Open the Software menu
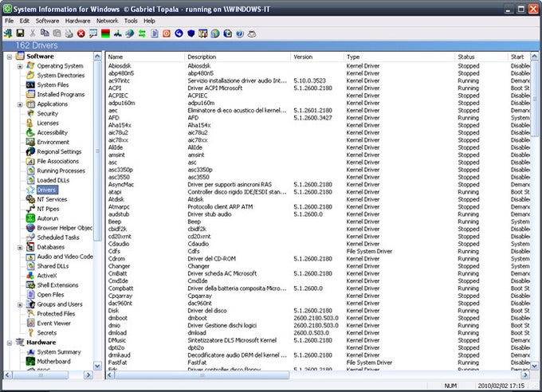 [x=47, y=21]
